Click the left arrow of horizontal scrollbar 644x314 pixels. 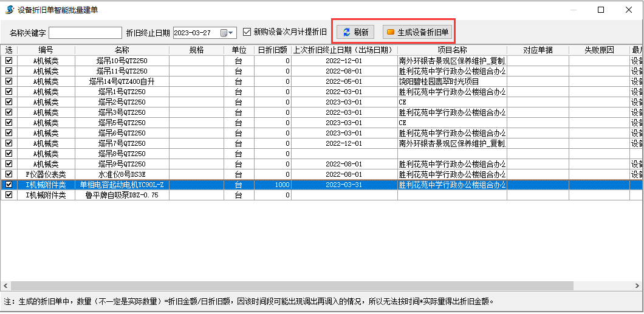point(5,285)
